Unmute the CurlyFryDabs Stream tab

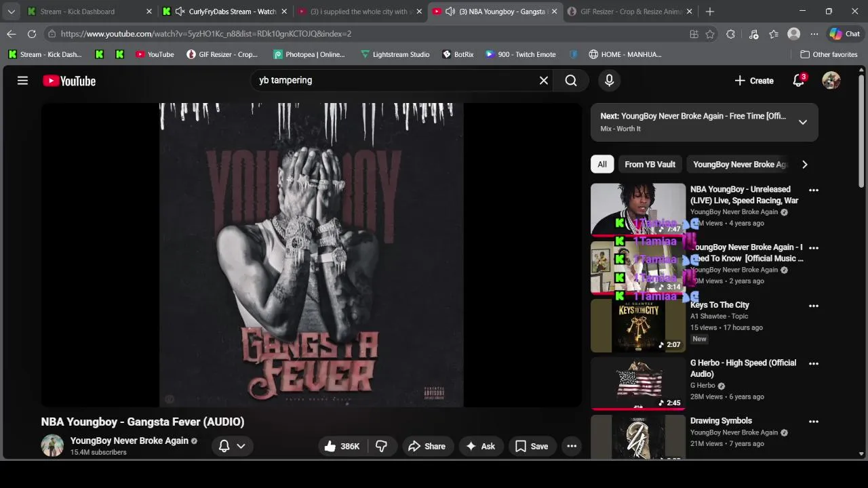pos(180,12)
